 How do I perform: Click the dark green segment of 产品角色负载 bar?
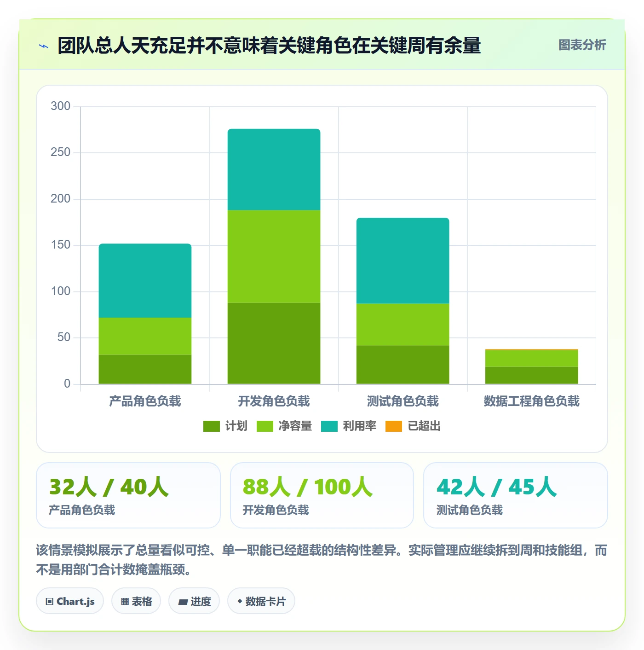[145, 369]
